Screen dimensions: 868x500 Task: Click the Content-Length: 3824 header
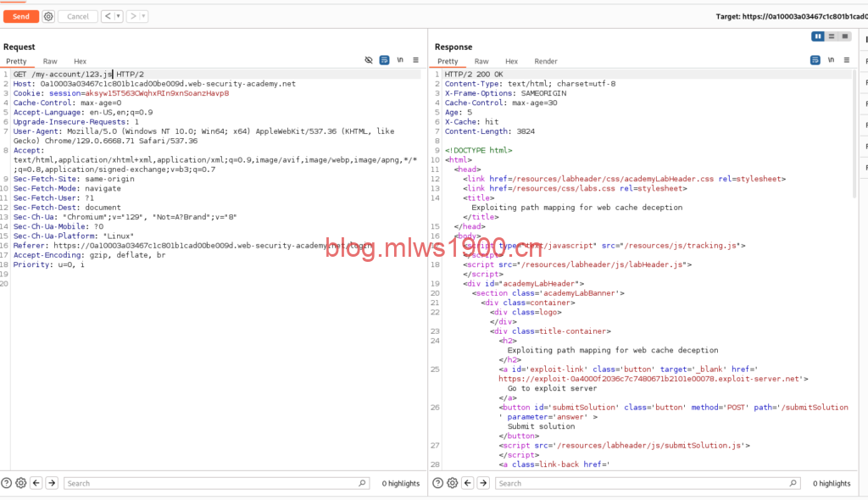coord(490,131)
